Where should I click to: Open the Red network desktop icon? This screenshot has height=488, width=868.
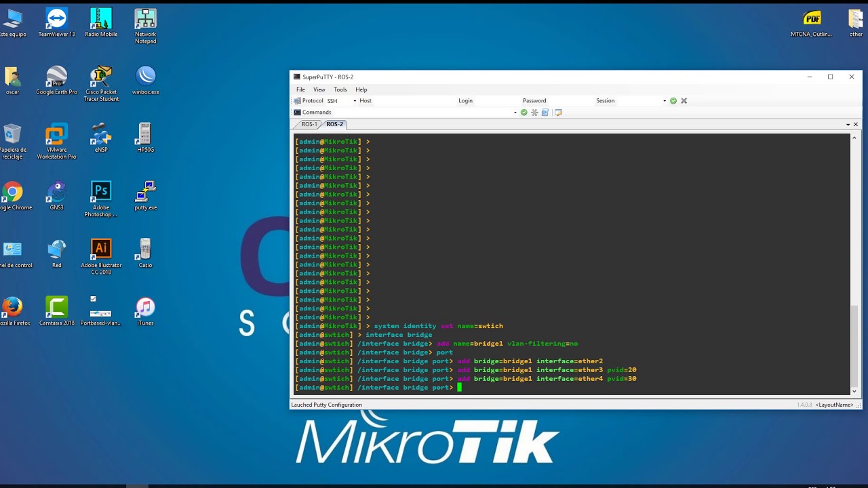point(57,253)
